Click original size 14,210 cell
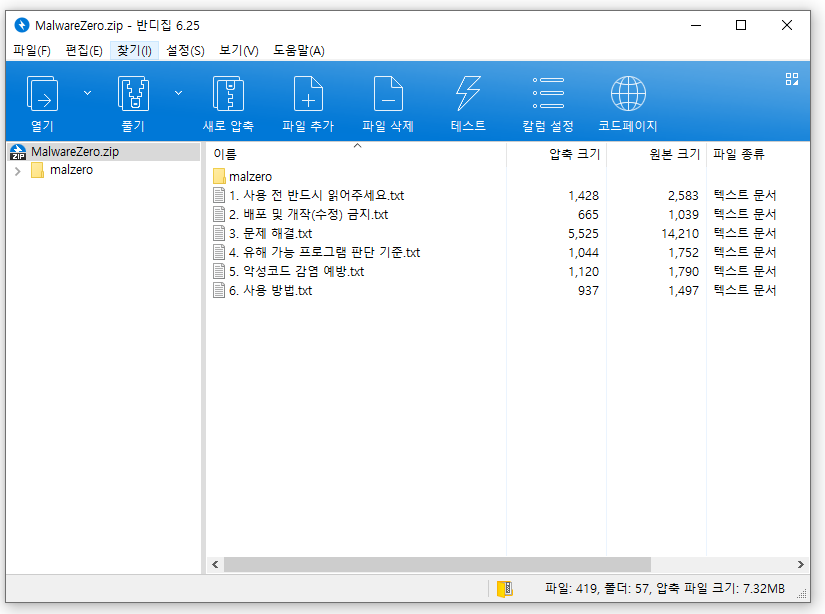This screenshot has width=825, height=614. [680, 234]
